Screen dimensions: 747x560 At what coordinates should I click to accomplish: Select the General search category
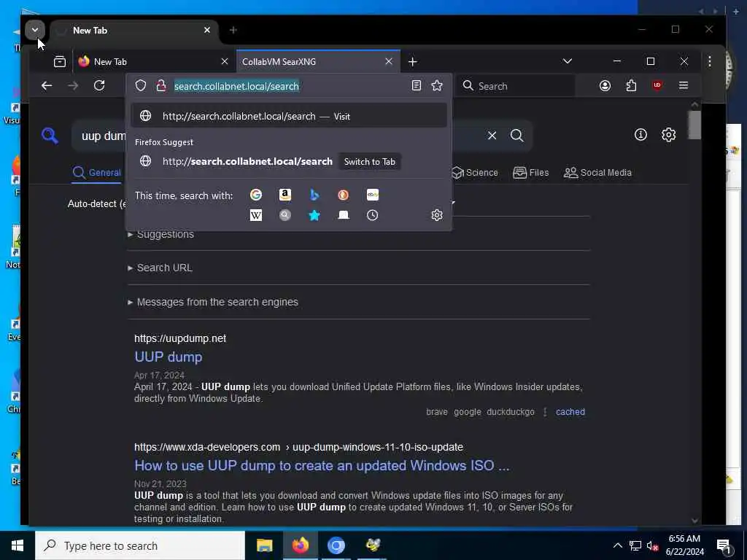pyautogui.click(x=97, y=173)
